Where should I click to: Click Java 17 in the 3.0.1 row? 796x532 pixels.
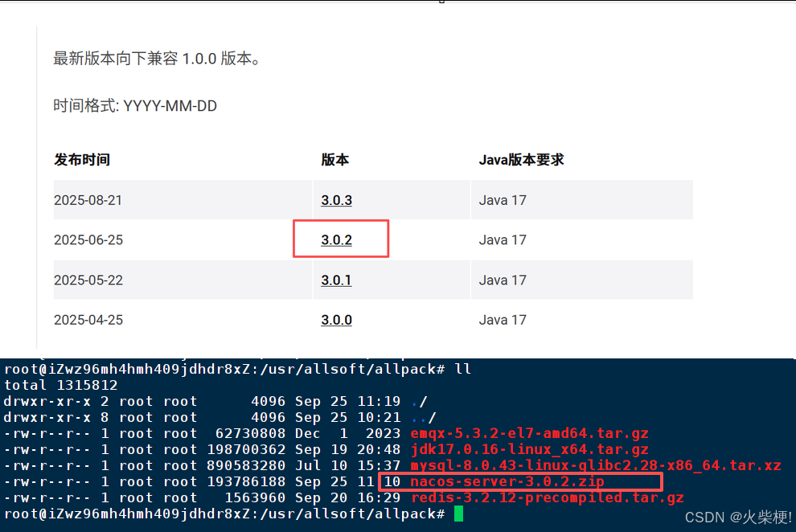click(503, 280)
